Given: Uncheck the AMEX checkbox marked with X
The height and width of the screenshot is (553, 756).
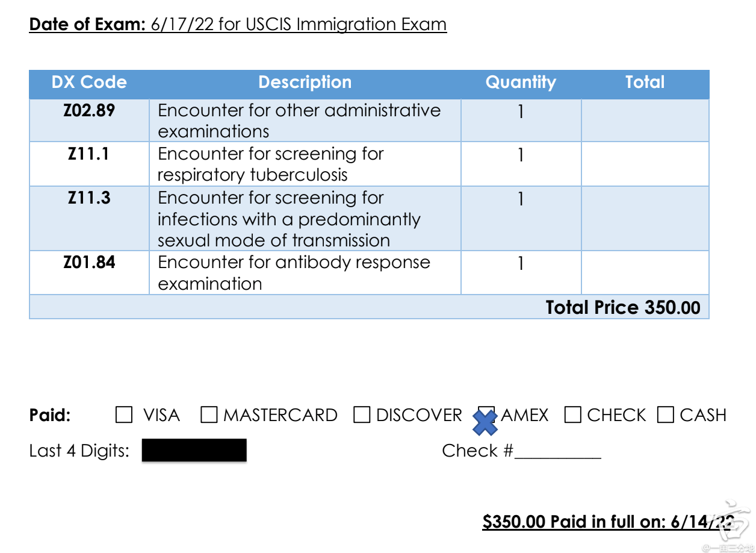Looking at the screenshot, I should pyautogui.click(x=486, y=415).
